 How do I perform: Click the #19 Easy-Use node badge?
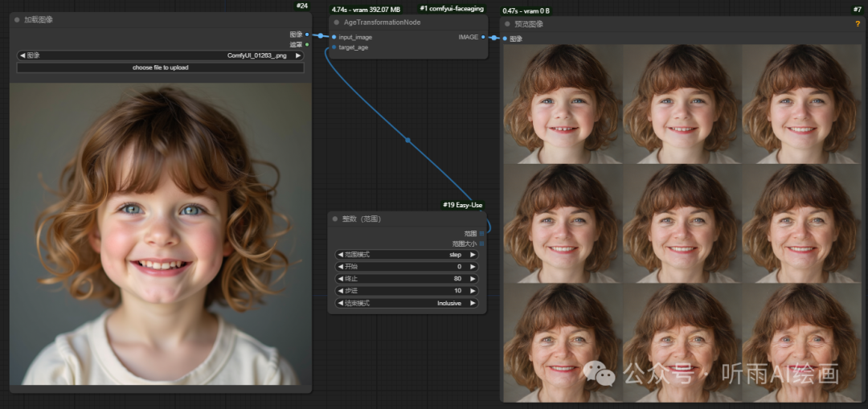463,205
